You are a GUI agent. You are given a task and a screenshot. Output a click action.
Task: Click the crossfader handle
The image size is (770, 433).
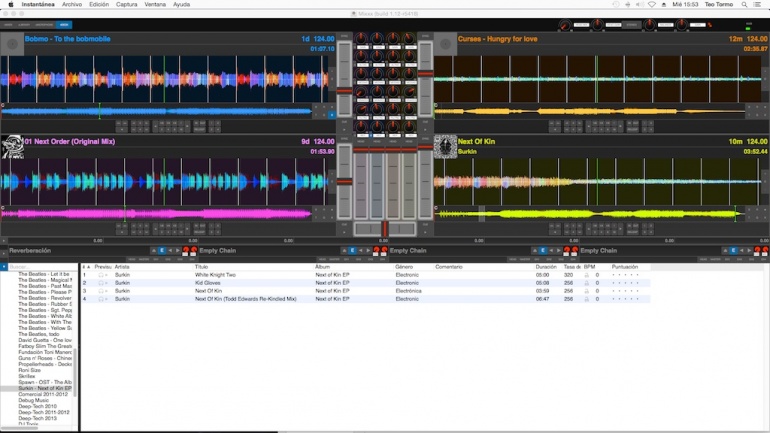(x=385, y=229)
